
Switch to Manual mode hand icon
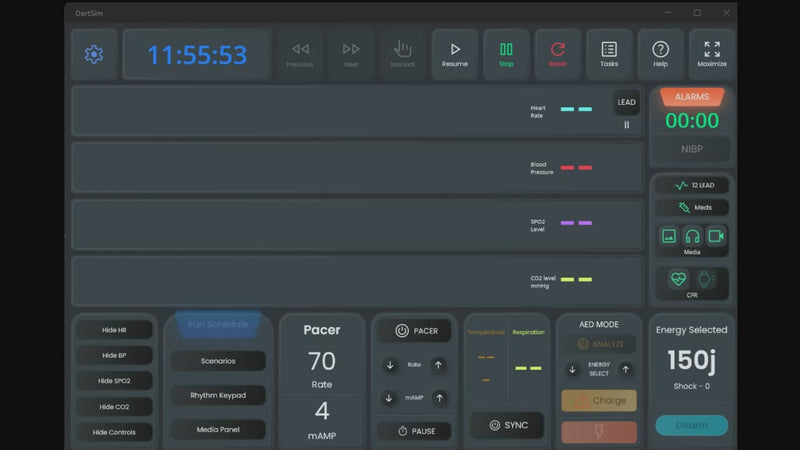[x=403, y=54]
